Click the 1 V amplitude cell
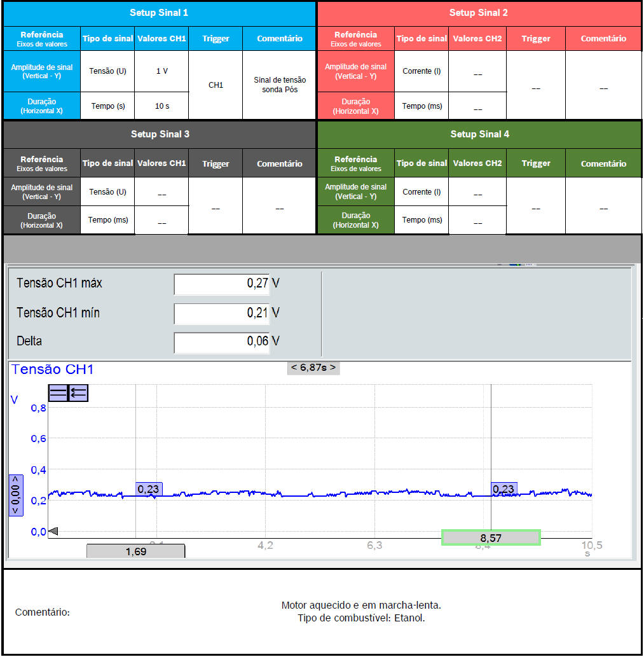 pos(161,71)
